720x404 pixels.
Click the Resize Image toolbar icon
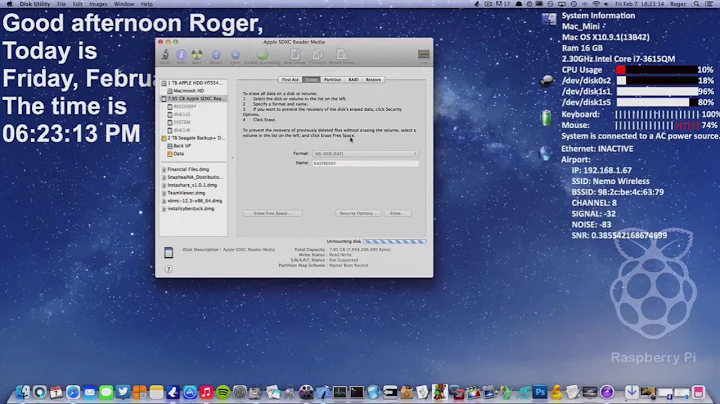[342, 55]
